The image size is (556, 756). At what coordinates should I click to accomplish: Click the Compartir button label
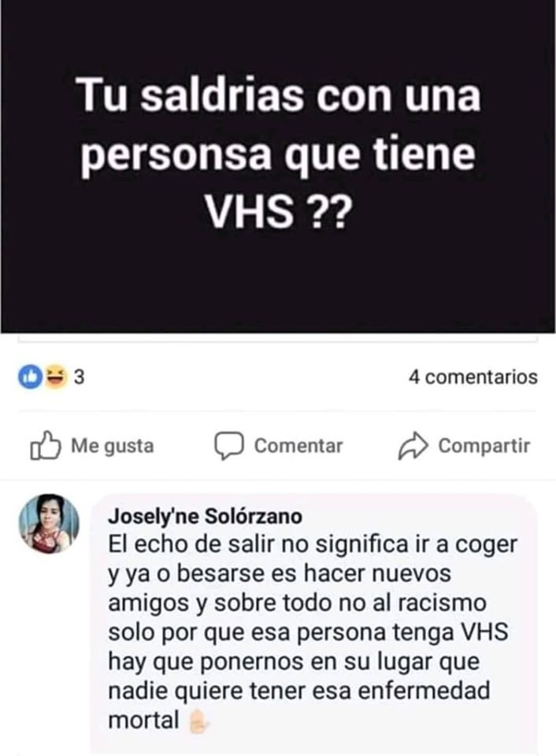(484, 446)
